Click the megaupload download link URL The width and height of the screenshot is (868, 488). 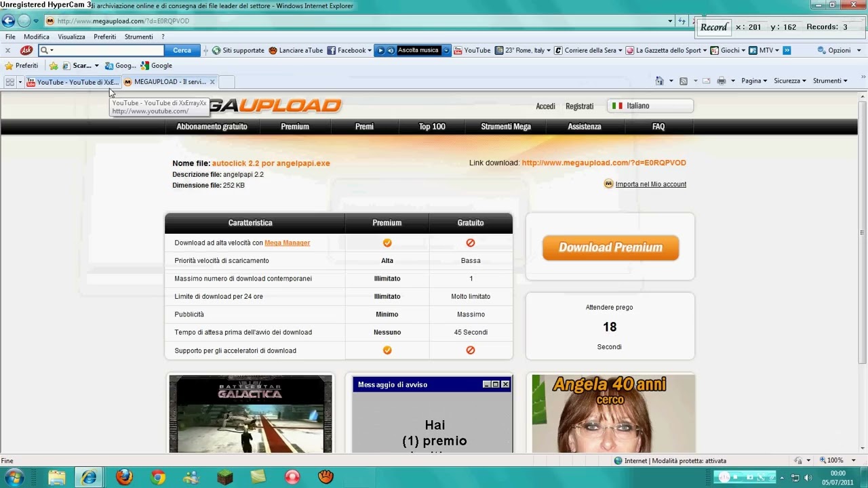coord(604,163)
